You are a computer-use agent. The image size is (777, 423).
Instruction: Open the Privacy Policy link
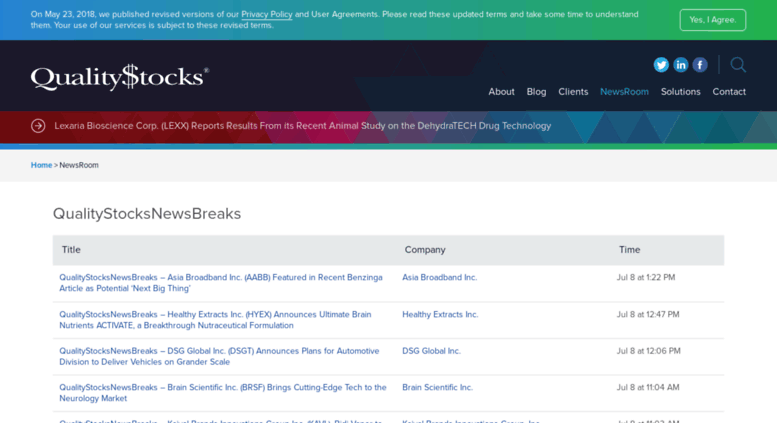click(x=267, y=14)
